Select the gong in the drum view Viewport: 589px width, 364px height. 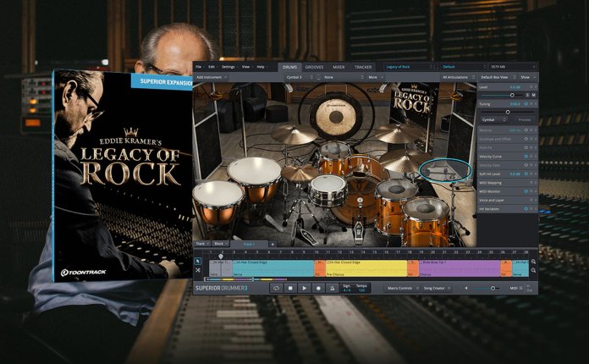[336, 117]
